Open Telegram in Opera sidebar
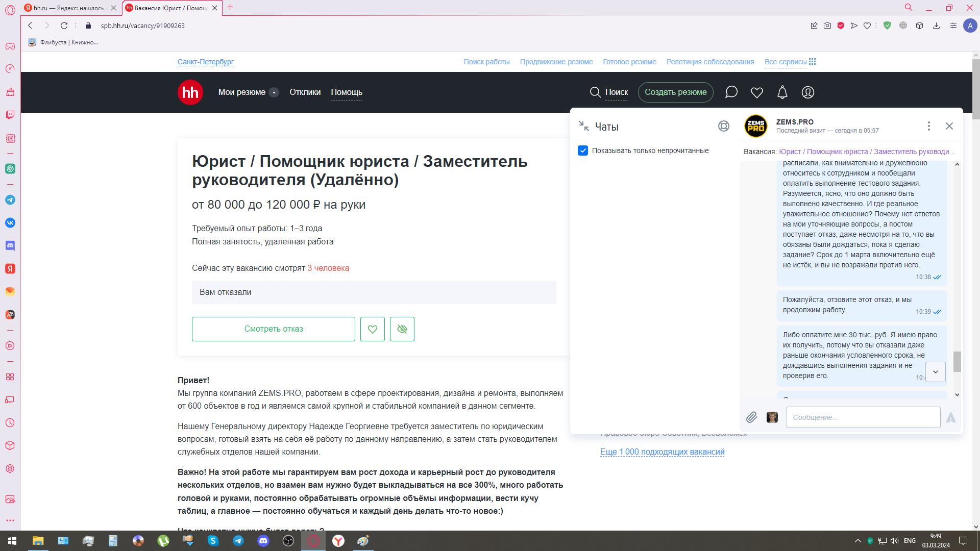 [10, 200]
